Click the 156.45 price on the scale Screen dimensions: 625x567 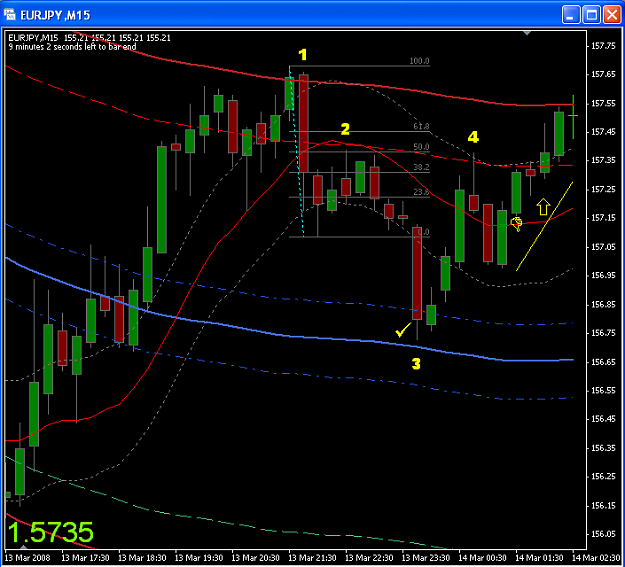(603, 419)
